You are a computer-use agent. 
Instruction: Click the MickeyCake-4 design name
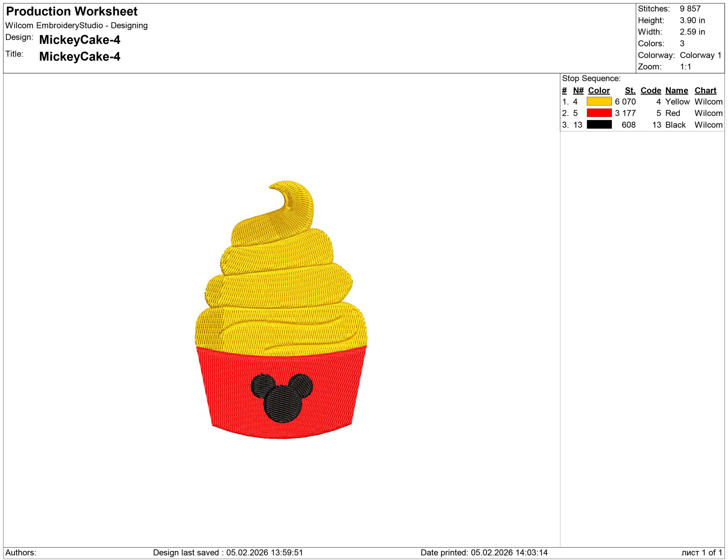pyautogui.click(x=80, y=40)
